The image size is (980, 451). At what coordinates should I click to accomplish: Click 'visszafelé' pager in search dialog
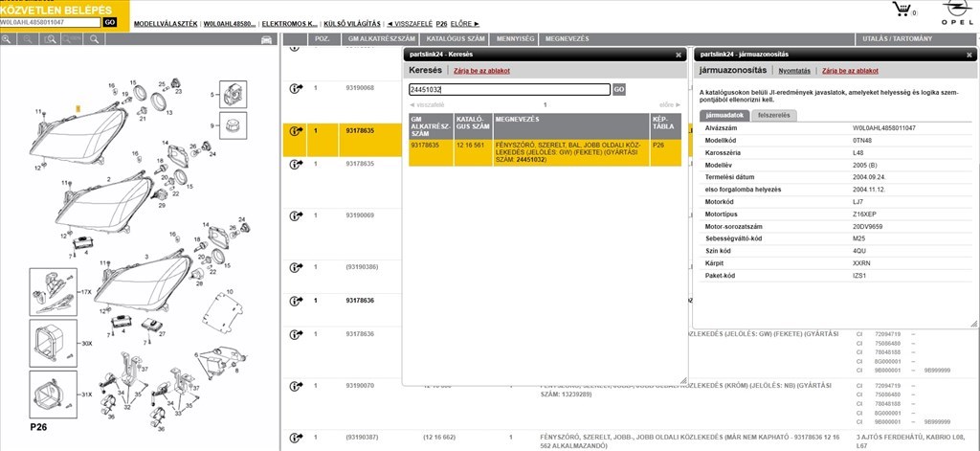tap(427, 105)
